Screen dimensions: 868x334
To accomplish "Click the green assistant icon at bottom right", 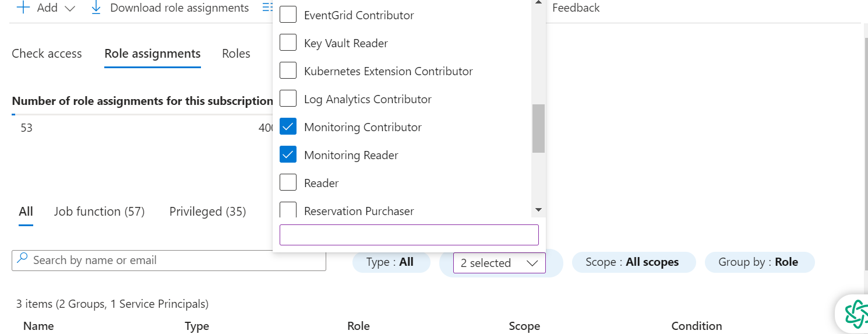I will [x=856, y=314].
